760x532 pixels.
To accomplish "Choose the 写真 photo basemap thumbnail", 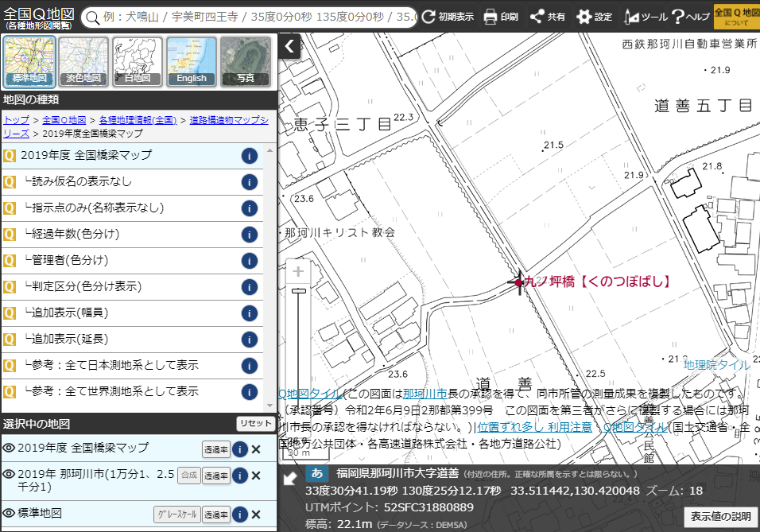I will pyautogui.click(x=245, y=60).
